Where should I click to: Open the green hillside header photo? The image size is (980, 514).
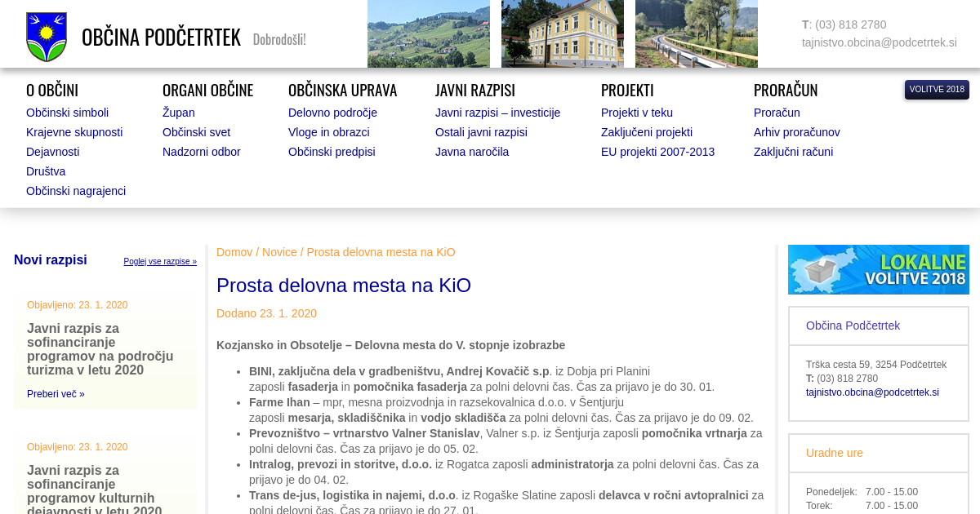click(429, 33)
